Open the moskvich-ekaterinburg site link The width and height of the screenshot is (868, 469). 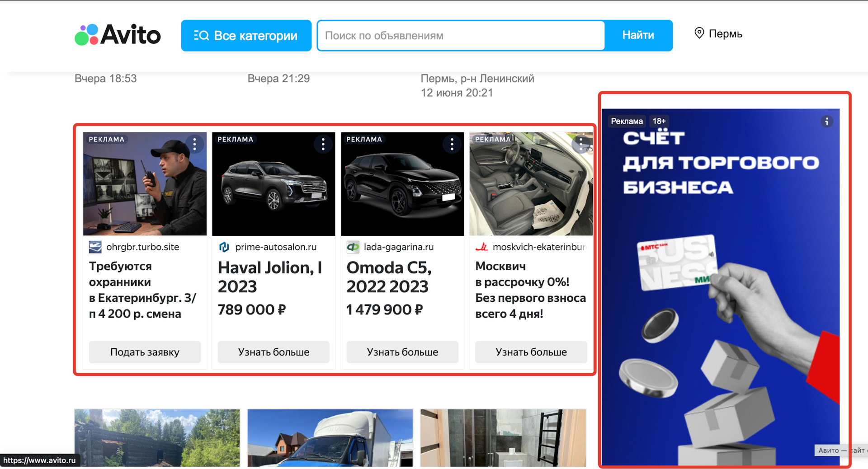(x=540, y=247)
